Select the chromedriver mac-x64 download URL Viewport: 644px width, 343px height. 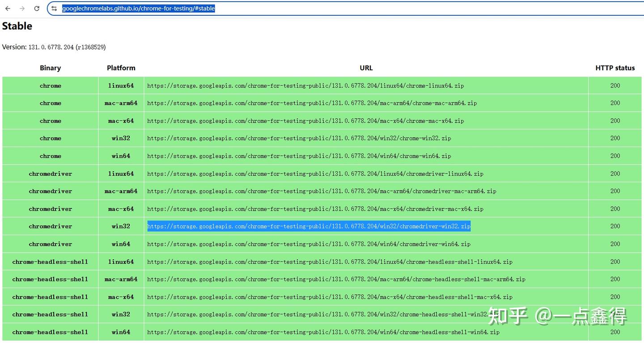(315, 209)
